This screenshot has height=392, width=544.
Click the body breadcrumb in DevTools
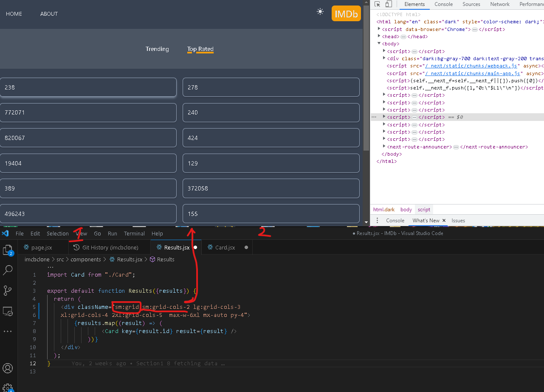(406, 210)
